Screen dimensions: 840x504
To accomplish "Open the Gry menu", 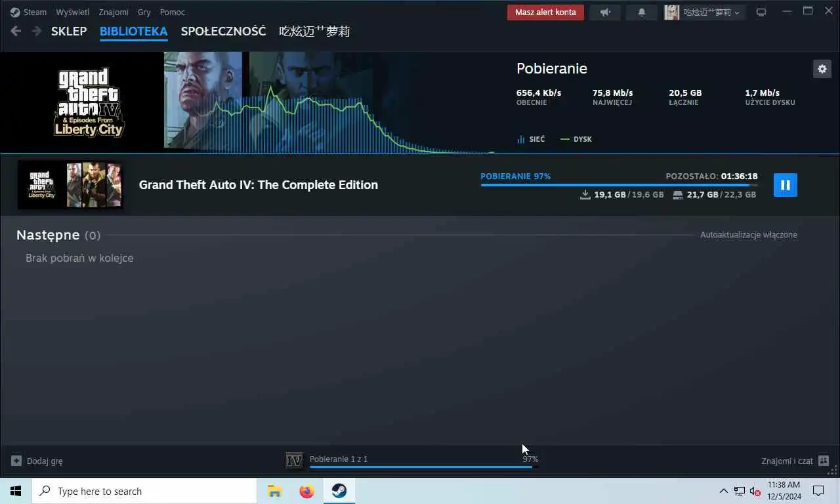I will tap(144, 12).
